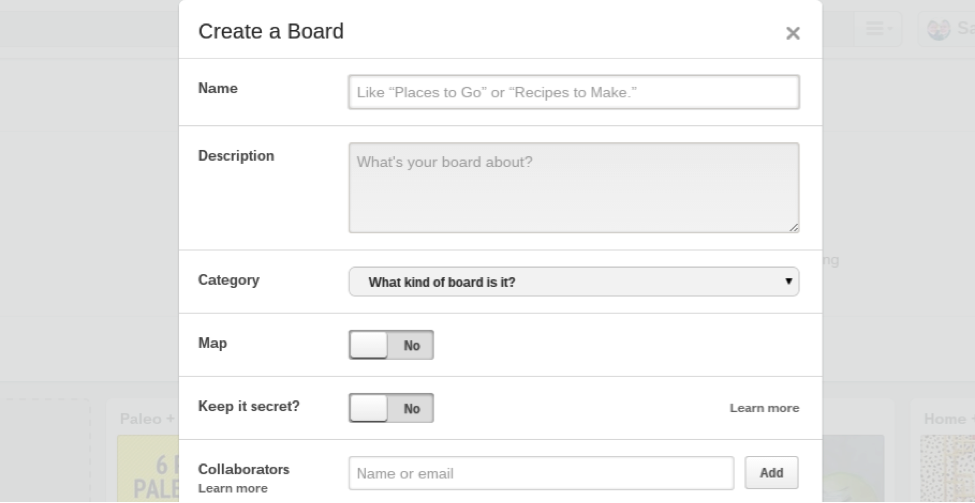Toggle the Keep it secret switch
Viewport: 975px width, 503px height.
(390, 408)
